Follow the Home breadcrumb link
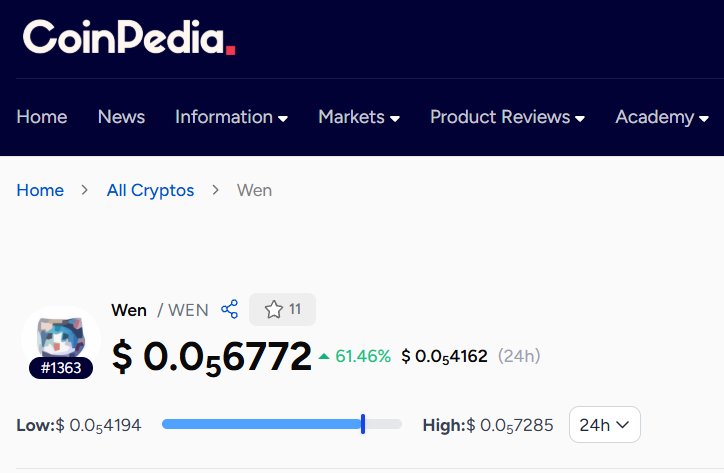 click(x=40, y=190)
